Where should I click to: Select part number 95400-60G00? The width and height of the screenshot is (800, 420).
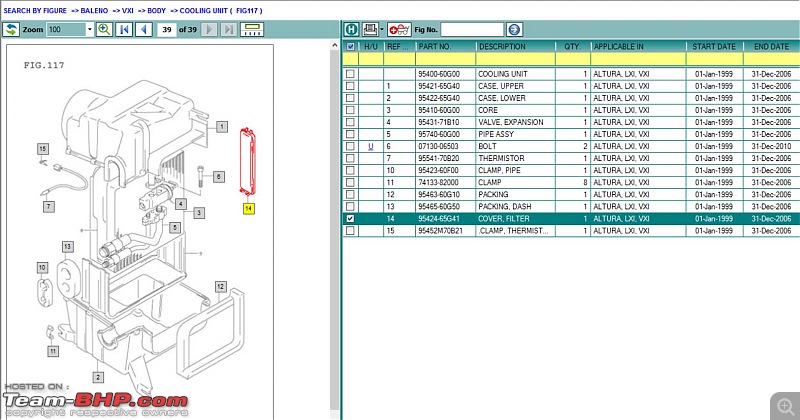pos(439,73)
